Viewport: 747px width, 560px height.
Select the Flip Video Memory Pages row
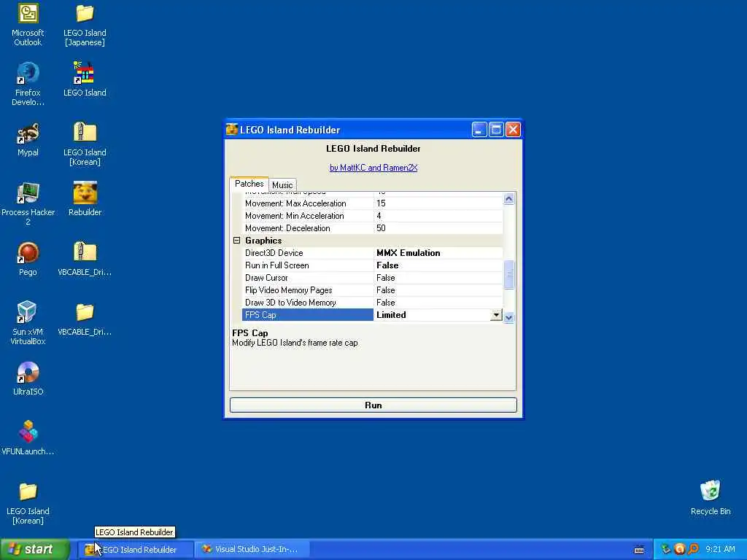point(373,290)
